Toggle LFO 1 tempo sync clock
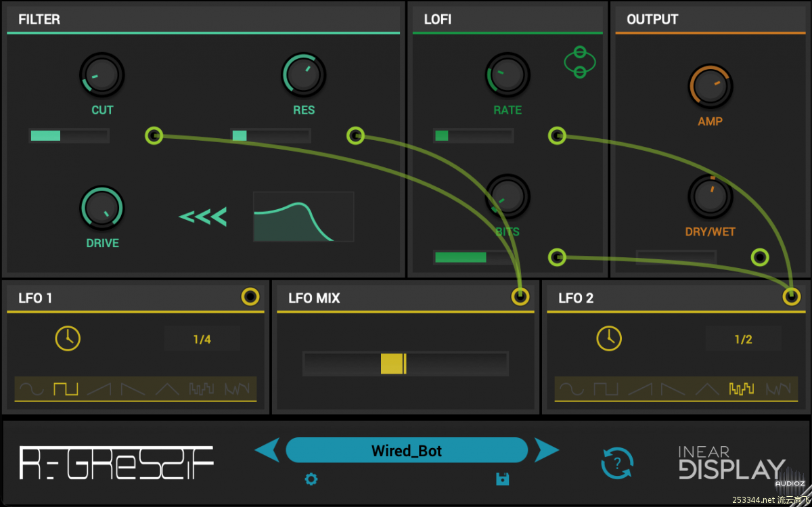 tap(68, 338)
